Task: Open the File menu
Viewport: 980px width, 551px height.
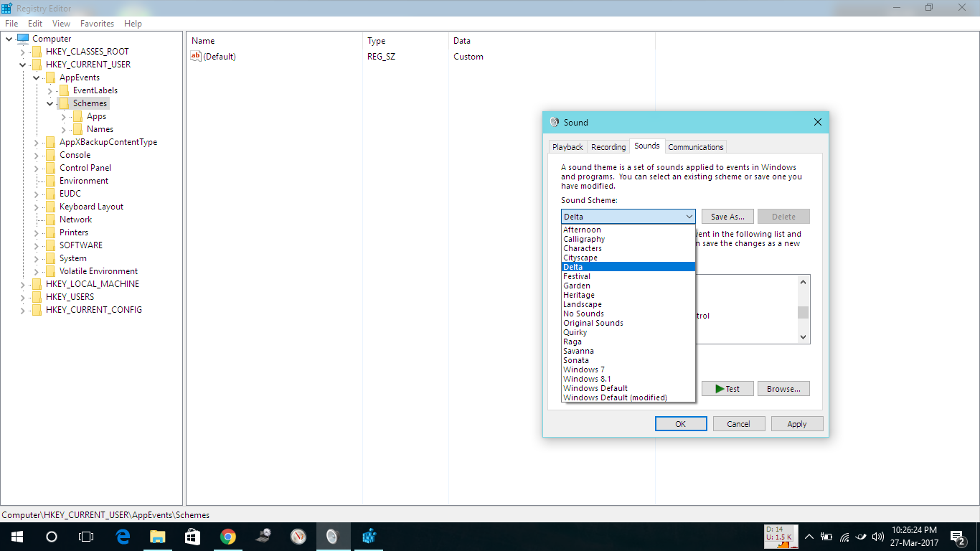Action: pyautogui.click(x=11, y=24)
